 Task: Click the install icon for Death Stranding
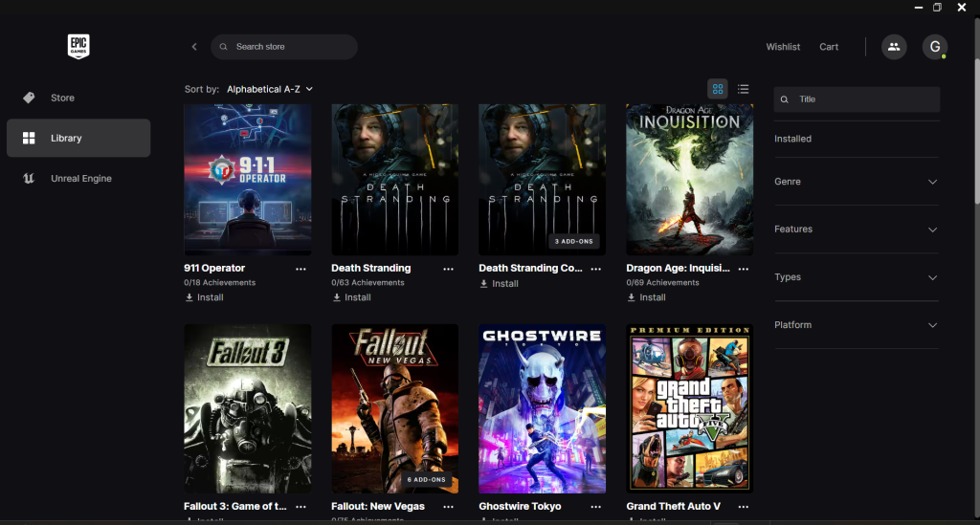(x=337, y=297)
